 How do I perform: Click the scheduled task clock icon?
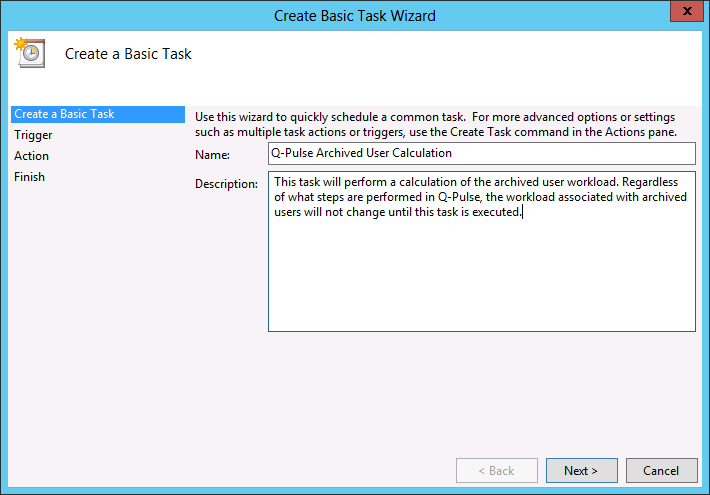[30, 53]
